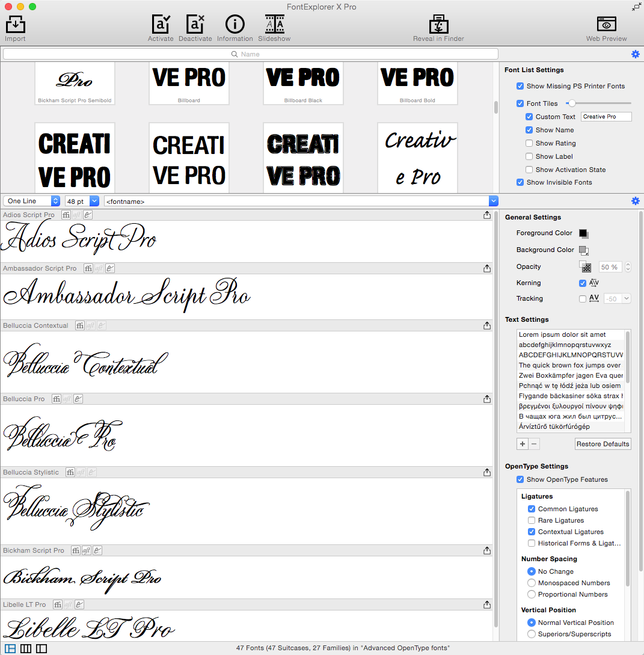Click the swash icon next to Ambassador Script Pro
Viewport: 644px width, 655px height.
click(x=110, y=268)
